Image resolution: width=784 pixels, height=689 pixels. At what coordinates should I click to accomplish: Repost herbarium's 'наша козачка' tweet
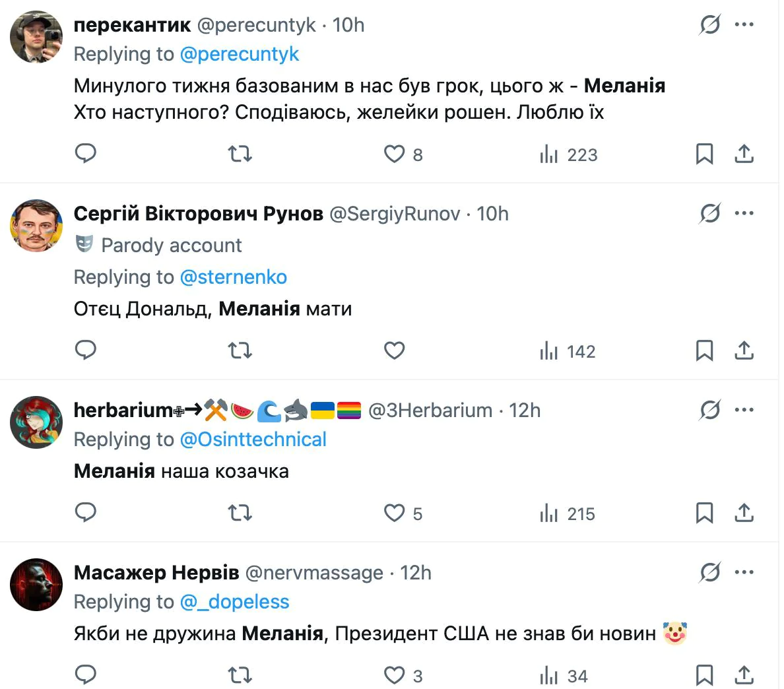[x=240, y=513]
